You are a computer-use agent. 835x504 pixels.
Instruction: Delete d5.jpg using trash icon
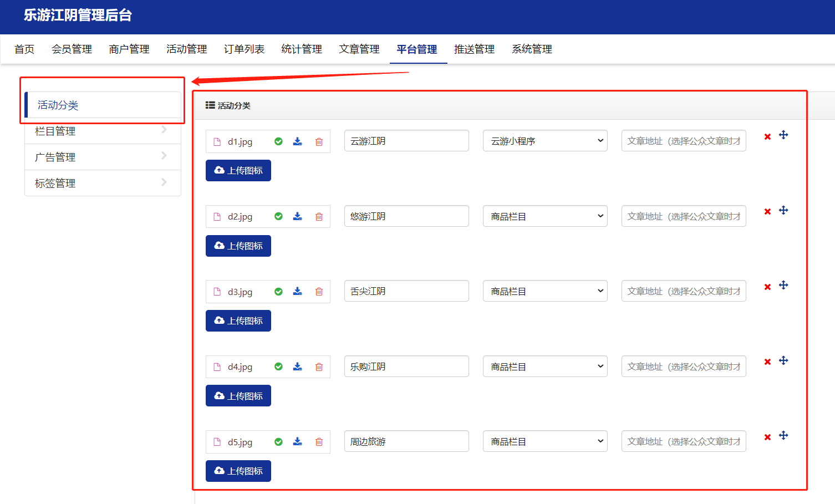coord(319,442)
